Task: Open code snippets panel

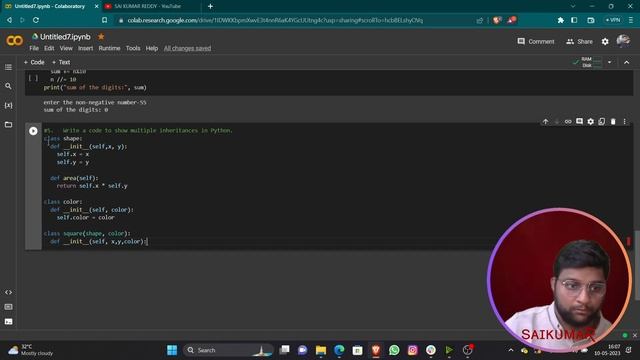Action: pos(8,292)
